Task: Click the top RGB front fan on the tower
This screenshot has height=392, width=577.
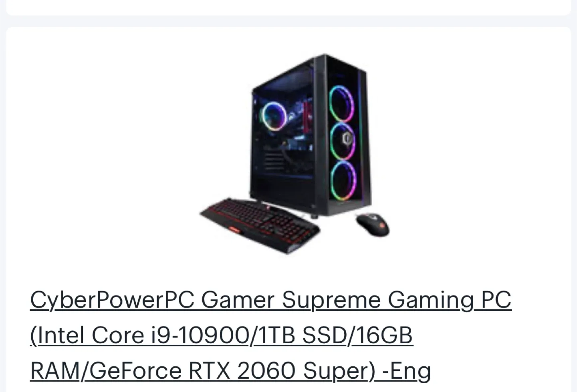Action: tap(341, 105)
